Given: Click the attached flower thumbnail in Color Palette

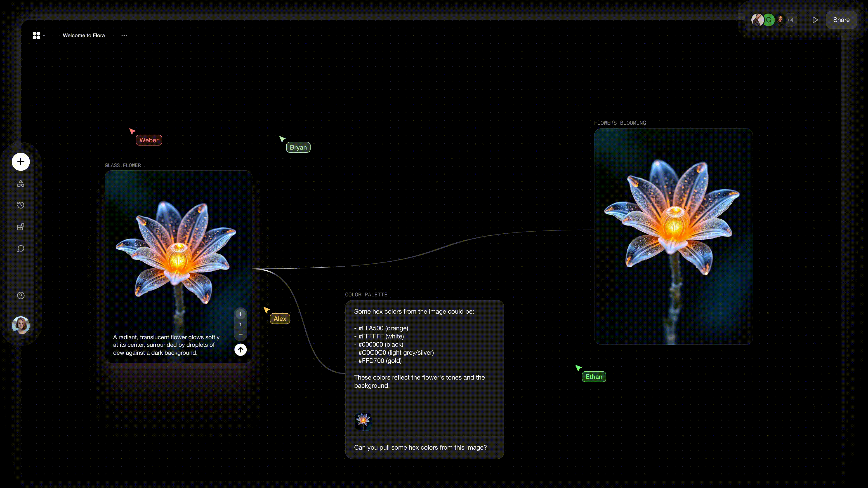Looking at the screenshot, I should [x=363, y=421].
